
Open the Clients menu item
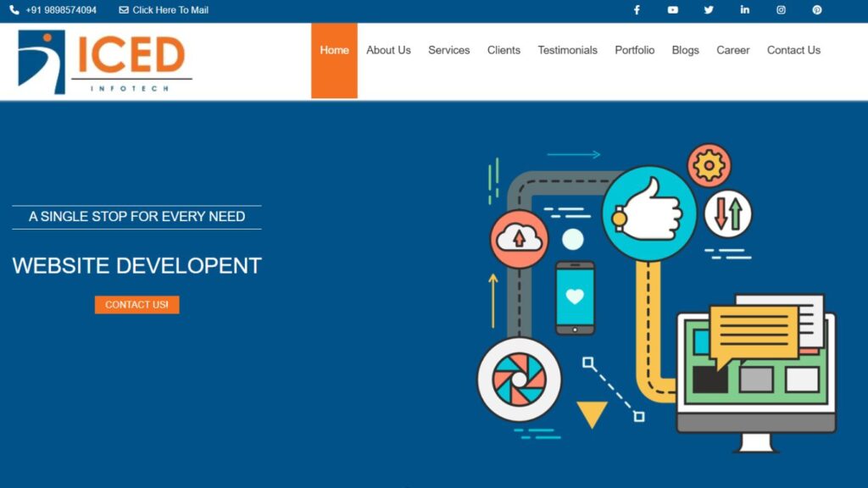click(x=504, y=51)
